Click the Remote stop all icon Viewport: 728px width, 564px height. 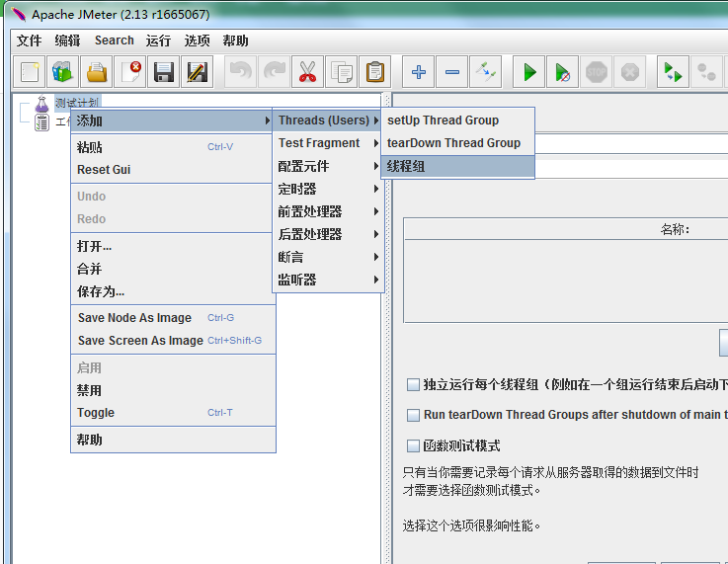coord(706,72)
